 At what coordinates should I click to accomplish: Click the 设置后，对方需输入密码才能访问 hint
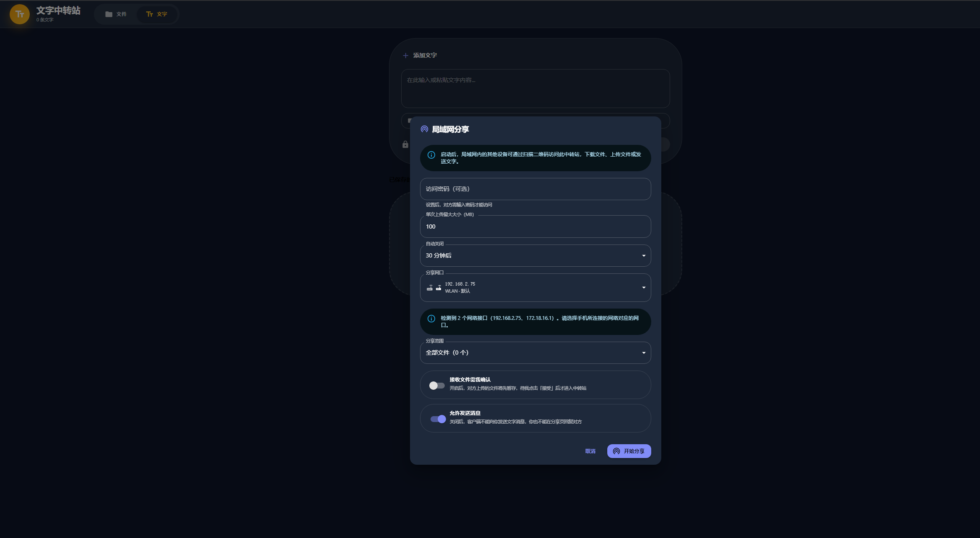pos(459,205)
